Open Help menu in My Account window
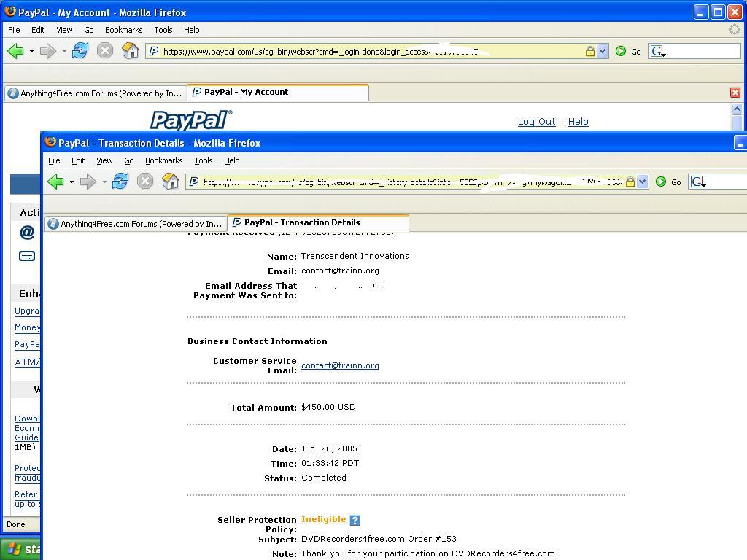The height and width of the screenshot is (560, 747). tap(192, 30)
